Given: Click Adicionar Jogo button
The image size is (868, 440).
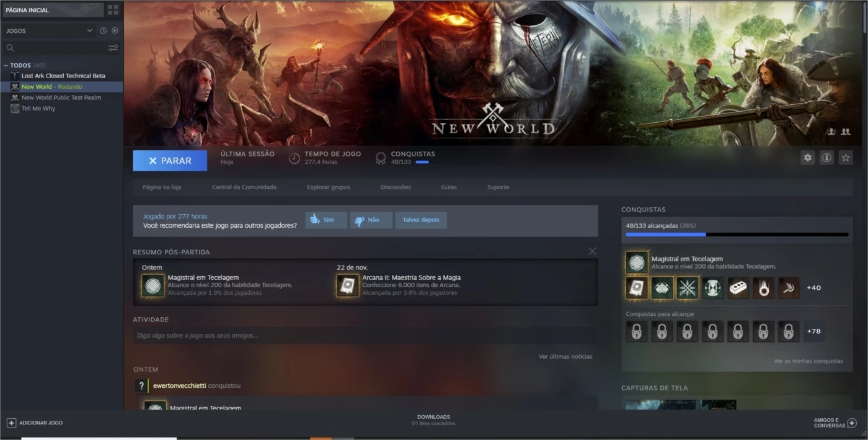Looking at the screenshot, I should pos(35,423).
